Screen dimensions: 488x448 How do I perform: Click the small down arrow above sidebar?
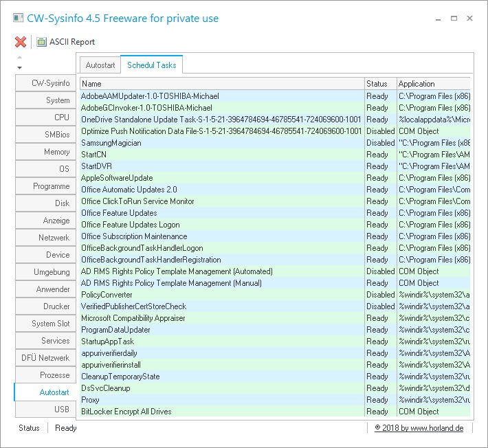19,67
